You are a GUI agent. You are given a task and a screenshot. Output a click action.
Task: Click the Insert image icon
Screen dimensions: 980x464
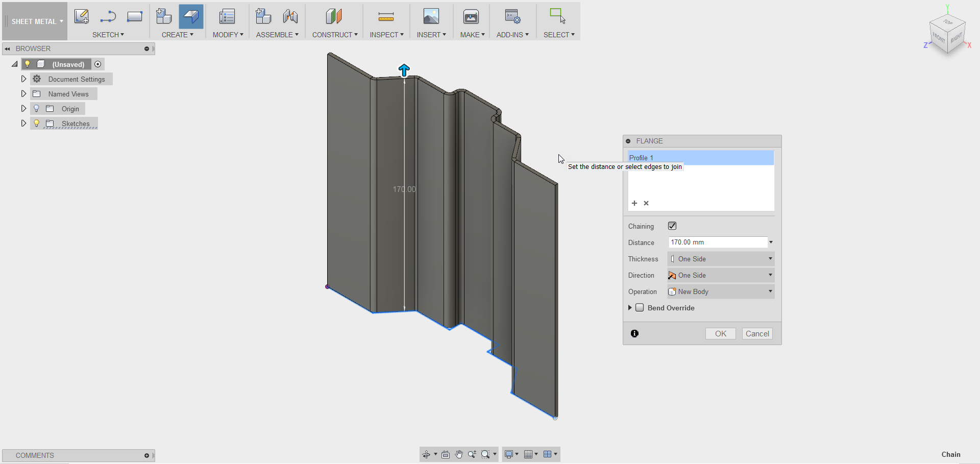coord(431,17)
